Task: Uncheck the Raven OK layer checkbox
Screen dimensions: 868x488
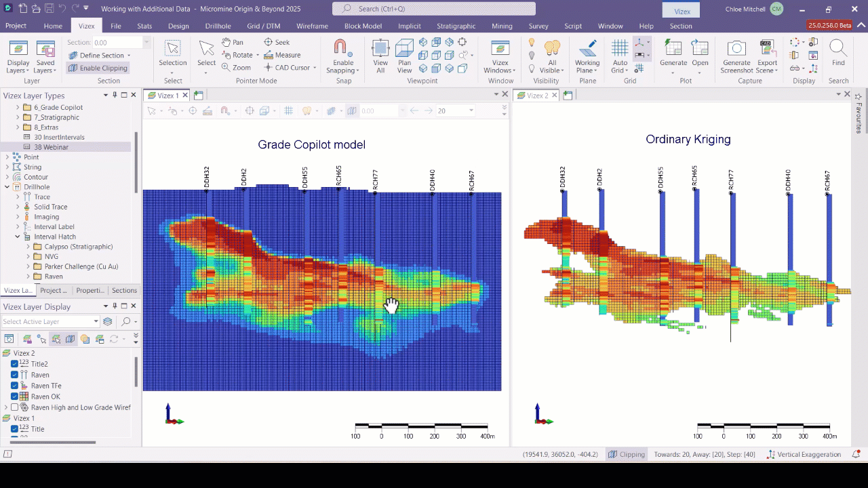Action: coord(14,396)
